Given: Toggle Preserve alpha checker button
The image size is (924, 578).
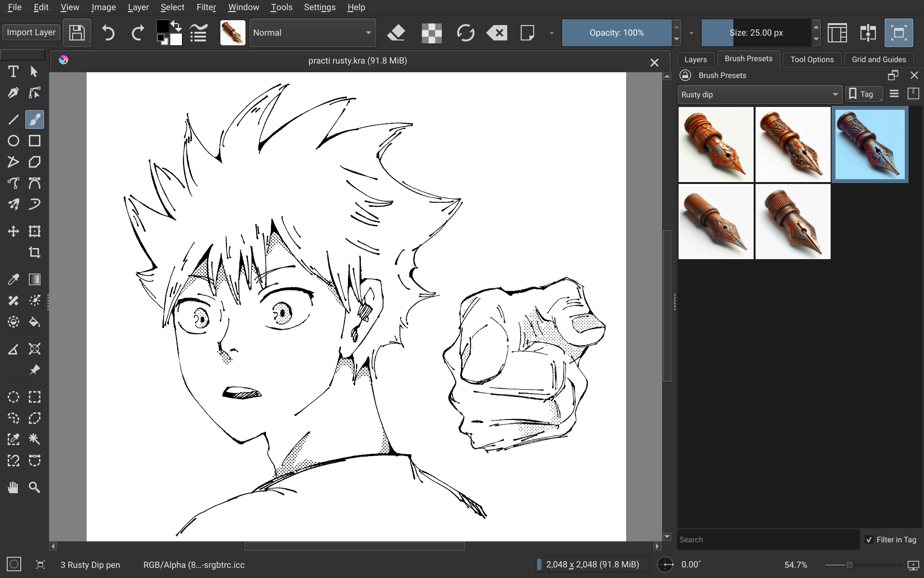Looking at the screenshot, I should [431, 33].
